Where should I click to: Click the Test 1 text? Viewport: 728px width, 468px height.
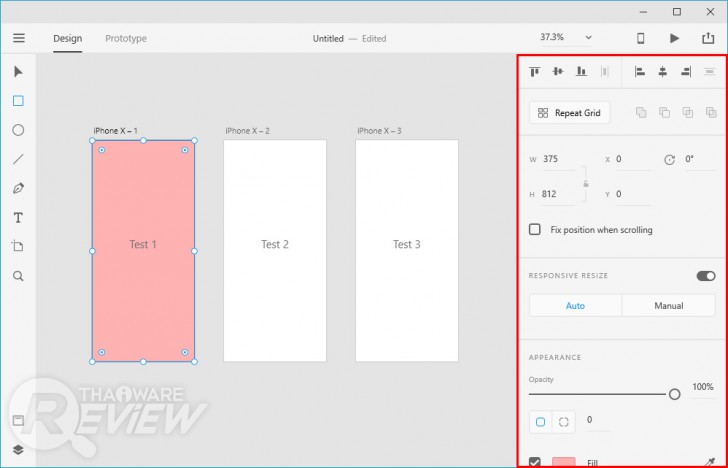pos(143,244)
